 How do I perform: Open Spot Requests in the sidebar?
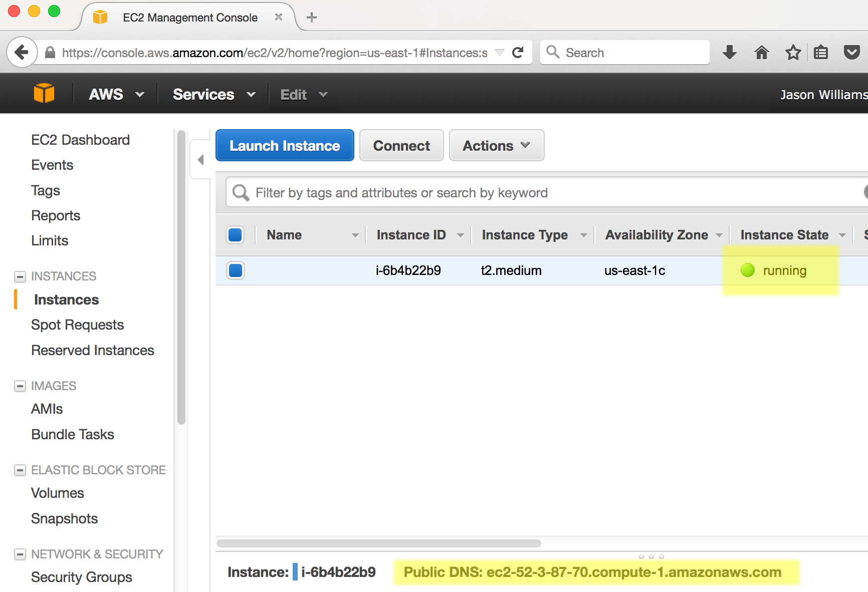77,325
